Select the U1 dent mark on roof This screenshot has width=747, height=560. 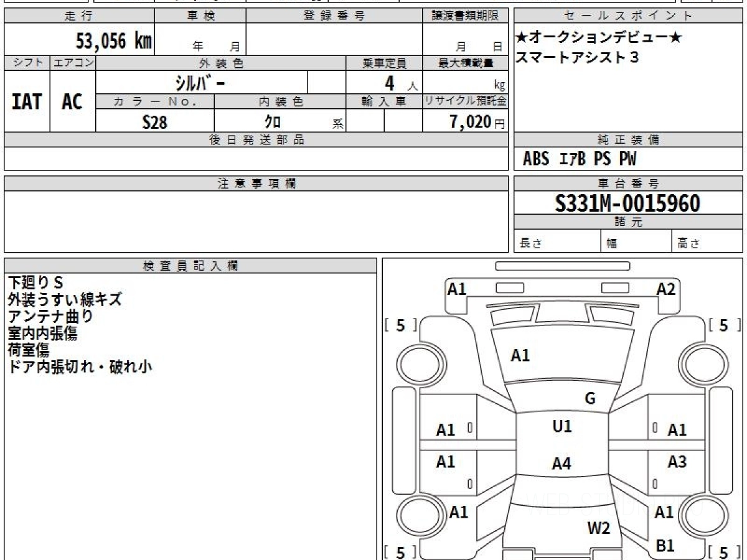click(x=561, y=426)
